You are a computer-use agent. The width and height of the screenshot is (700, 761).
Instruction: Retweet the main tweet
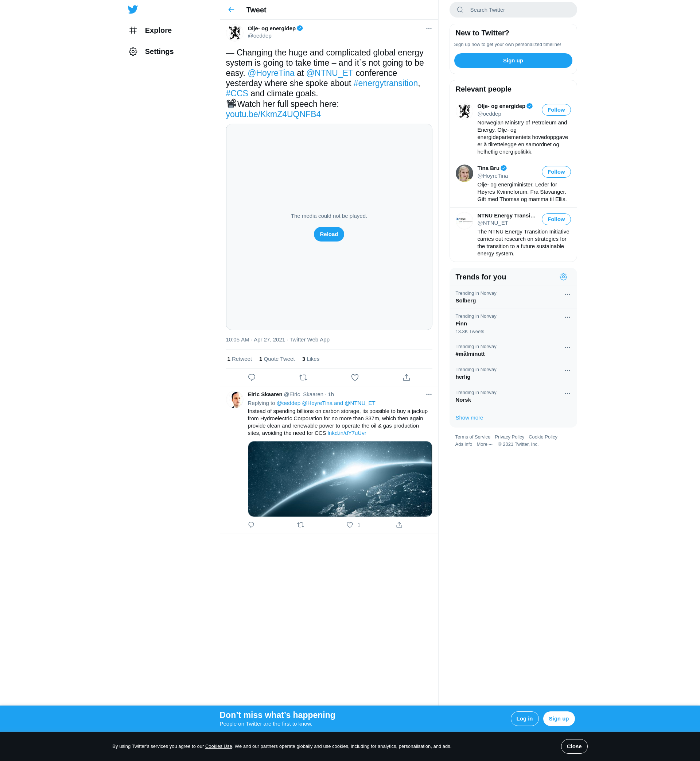[x=303, y=378]
